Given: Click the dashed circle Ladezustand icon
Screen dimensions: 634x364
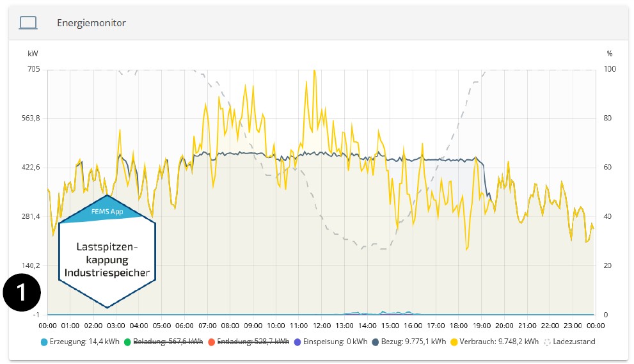Looking at the screenshot, I should [548, 342].
